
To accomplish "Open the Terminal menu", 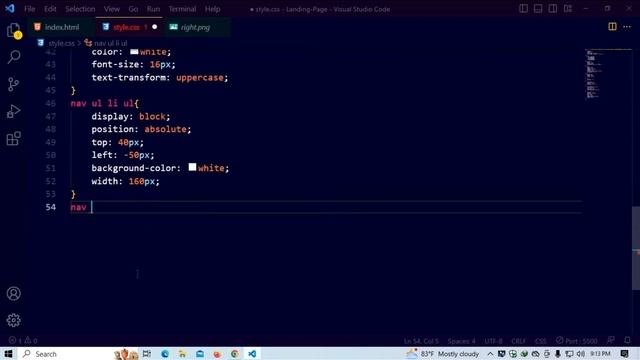I will click(182, 9).
